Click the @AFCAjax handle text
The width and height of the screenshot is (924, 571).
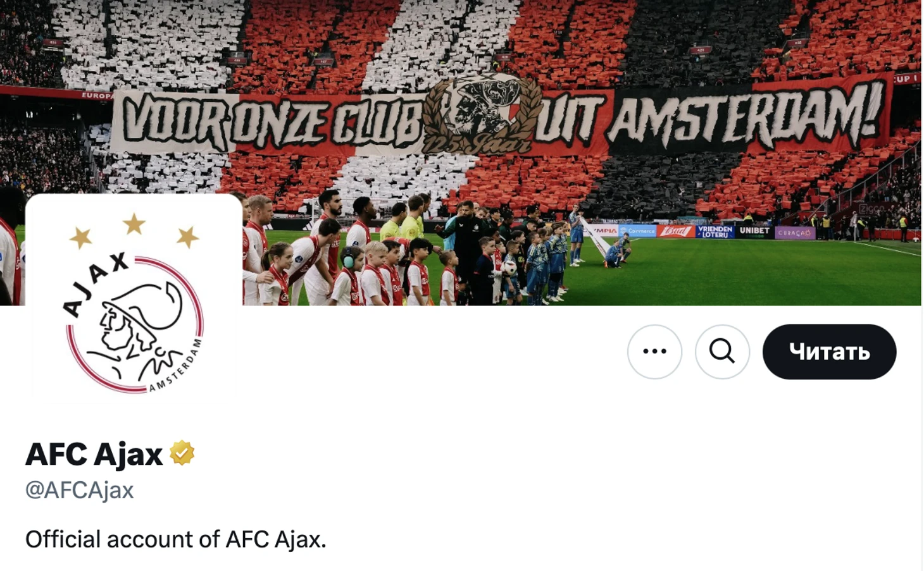[79, 490]
